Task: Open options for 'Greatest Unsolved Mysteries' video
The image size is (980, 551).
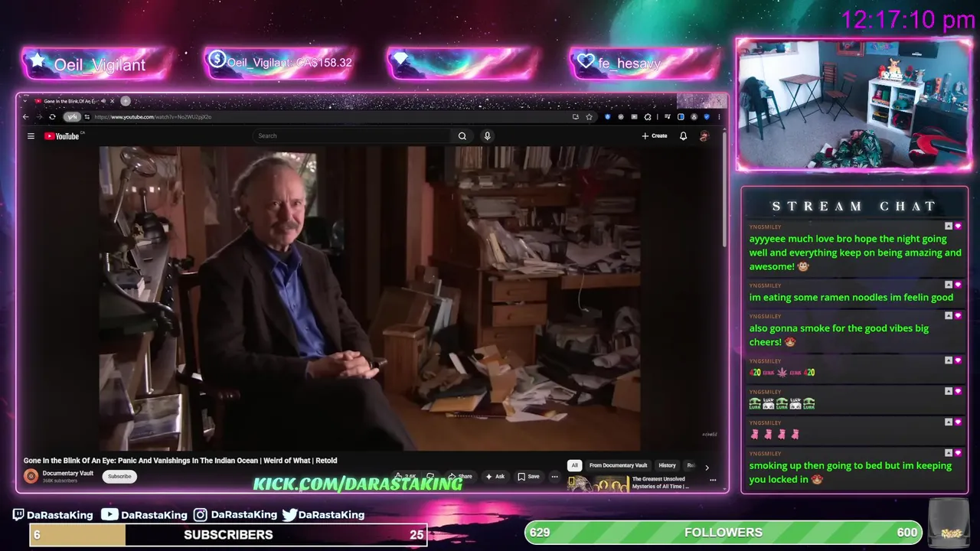Action: [713, 480]
